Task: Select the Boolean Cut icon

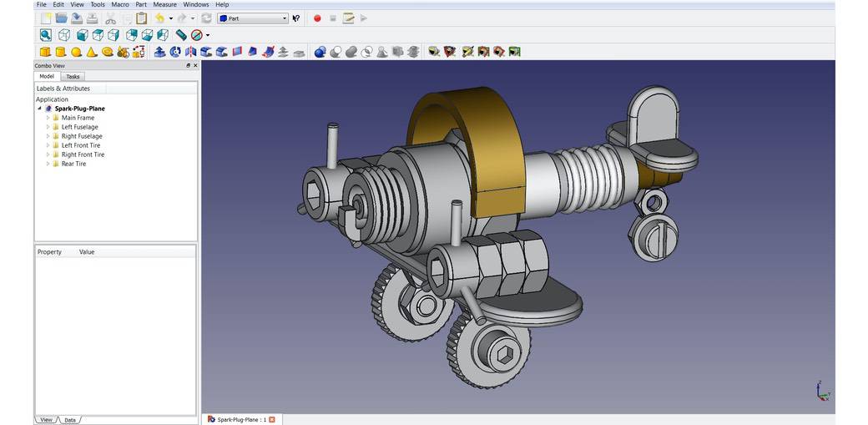Action: 336,52
